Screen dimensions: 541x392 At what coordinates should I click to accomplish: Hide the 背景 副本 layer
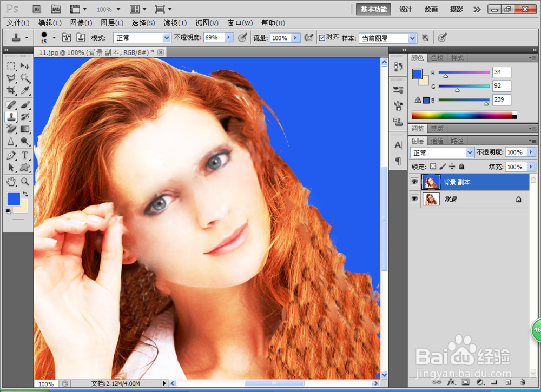[414, 182]
